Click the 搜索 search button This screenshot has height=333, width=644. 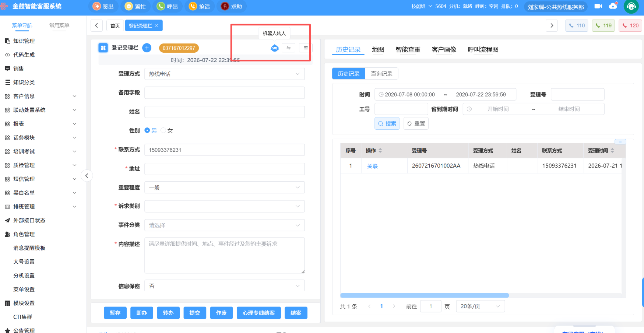pyautogui.click(x=387, y=123)
